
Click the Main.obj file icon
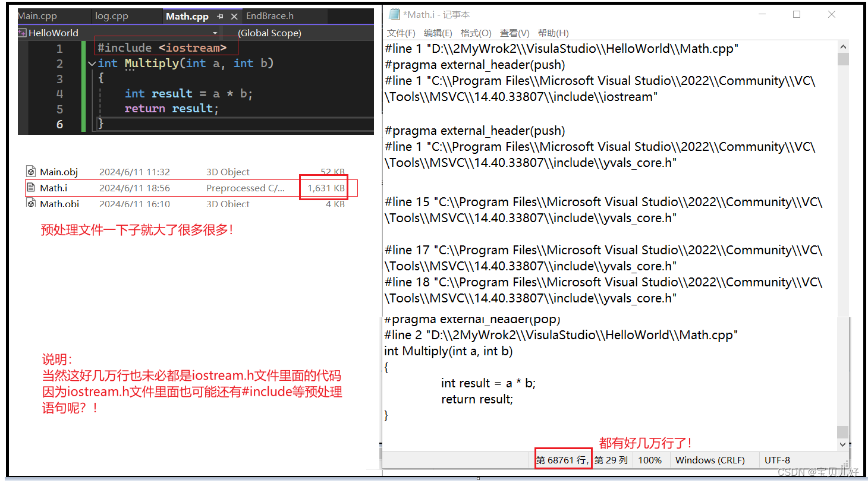(x=31, y=172)
